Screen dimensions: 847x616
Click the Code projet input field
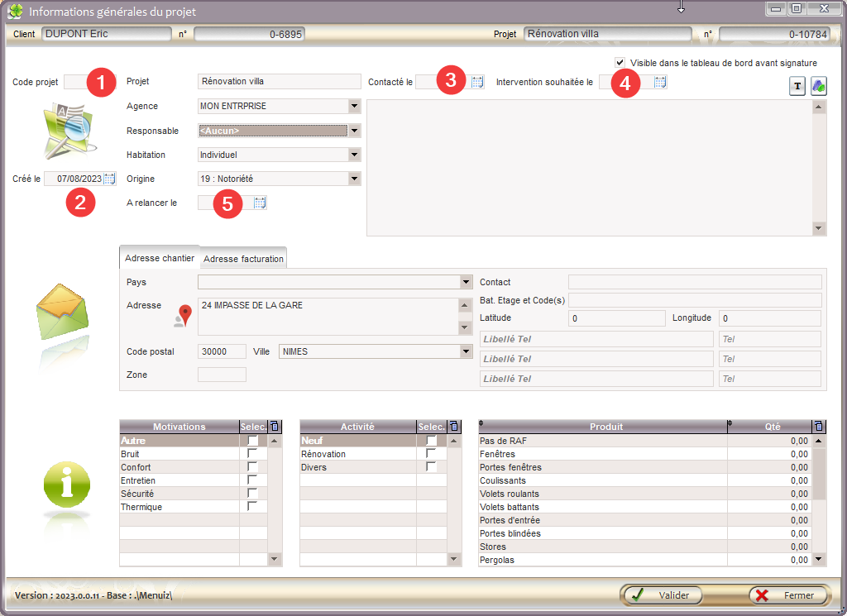pos(90,82)
